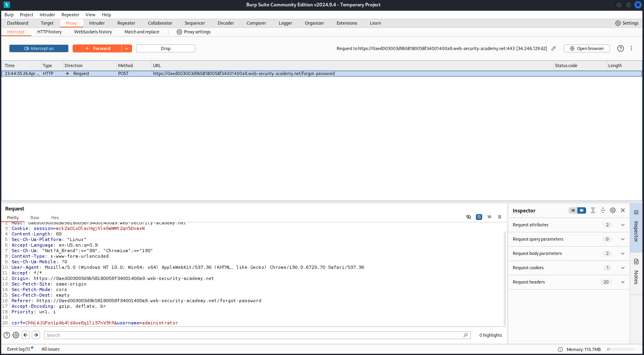Switch to the Decoder tab

point(226,23)
